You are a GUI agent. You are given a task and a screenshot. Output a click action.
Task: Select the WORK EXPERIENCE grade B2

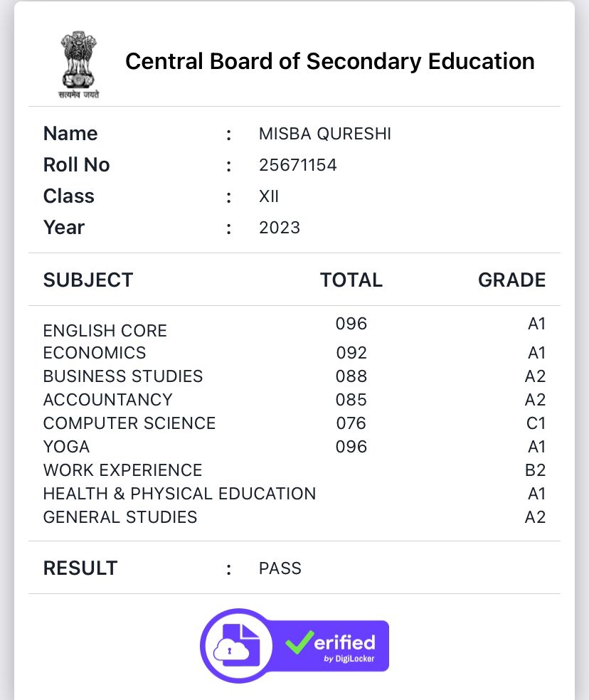535,470
